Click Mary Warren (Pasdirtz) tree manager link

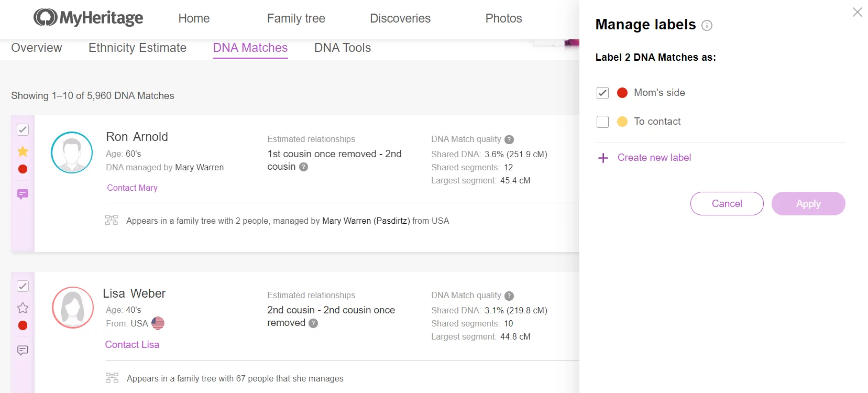point(366,221)
